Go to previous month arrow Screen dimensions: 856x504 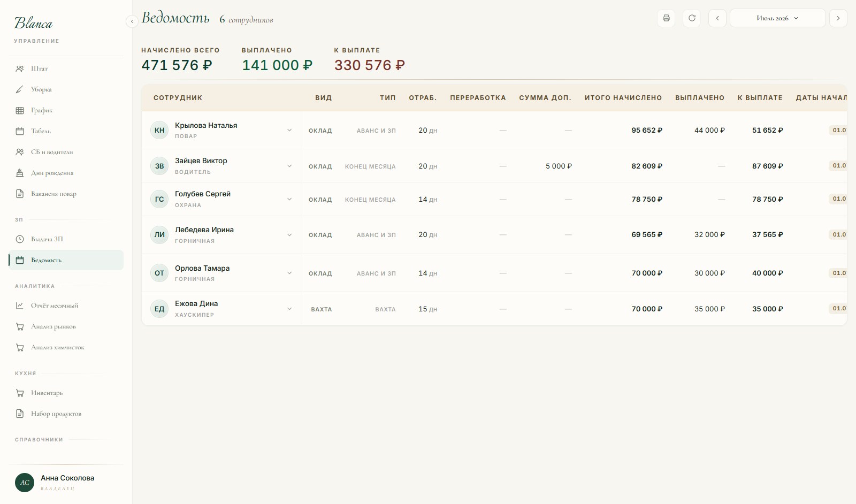[717, 18]
